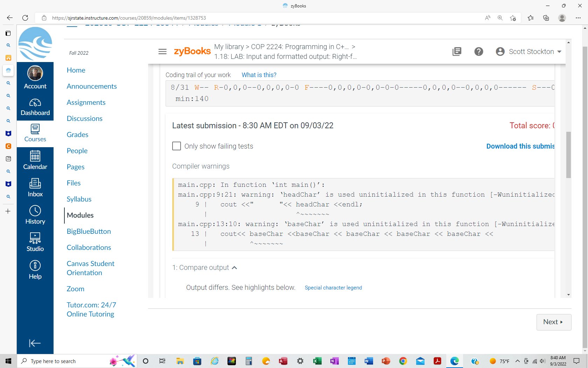The image size is (588, 368).
Task: Open a new vertical tab
Action: click(x=8, y=211)
